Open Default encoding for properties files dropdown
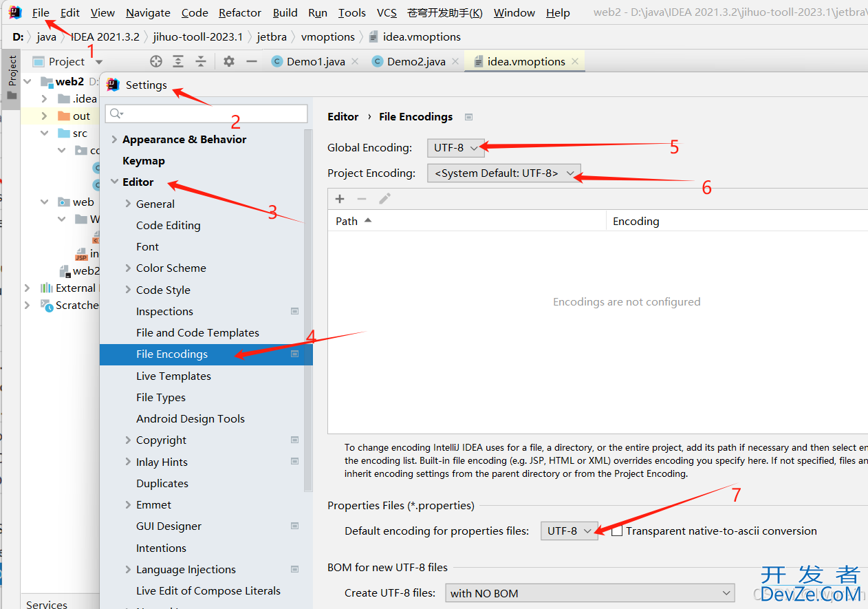The image size is (868, 609). point(569,531)
